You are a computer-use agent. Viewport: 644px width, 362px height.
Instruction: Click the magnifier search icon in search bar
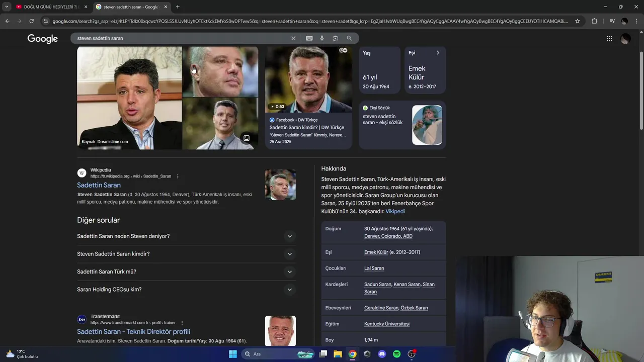tap(349, 38)
